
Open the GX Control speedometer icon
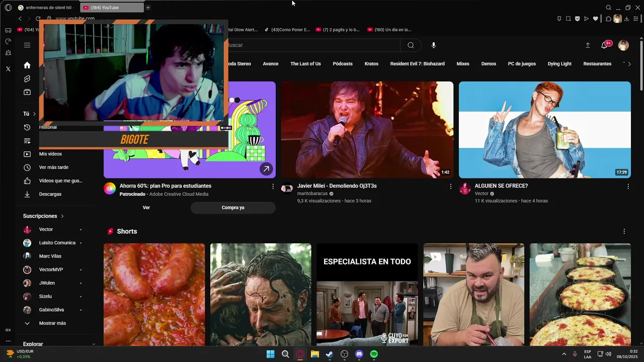click(x=8, y=41)
